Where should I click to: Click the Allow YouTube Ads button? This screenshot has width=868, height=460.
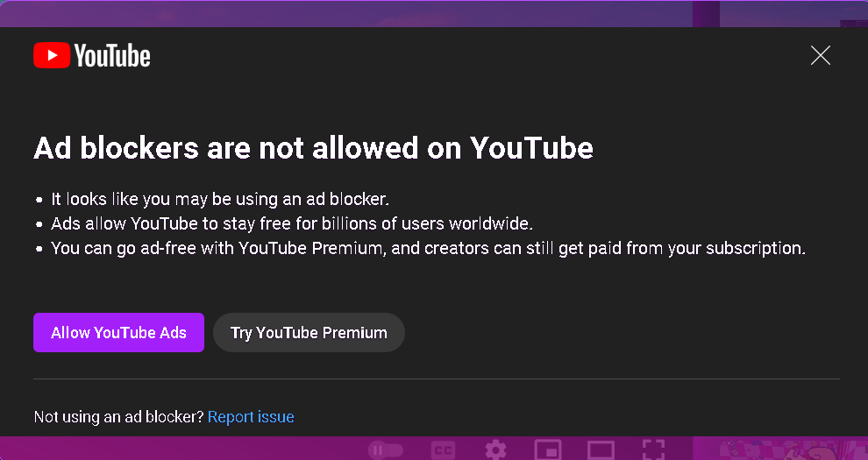click(118, 332)
